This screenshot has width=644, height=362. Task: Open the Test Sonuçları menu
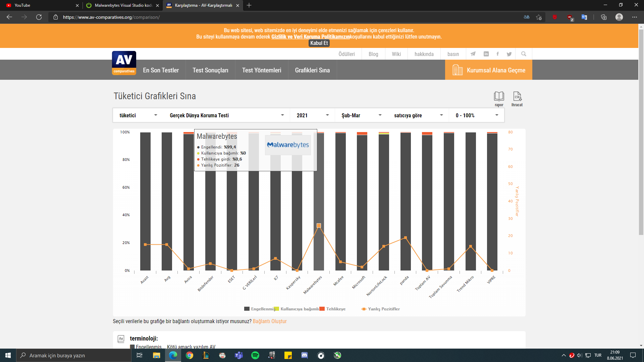pyautogui.click(x=210, y=70)
